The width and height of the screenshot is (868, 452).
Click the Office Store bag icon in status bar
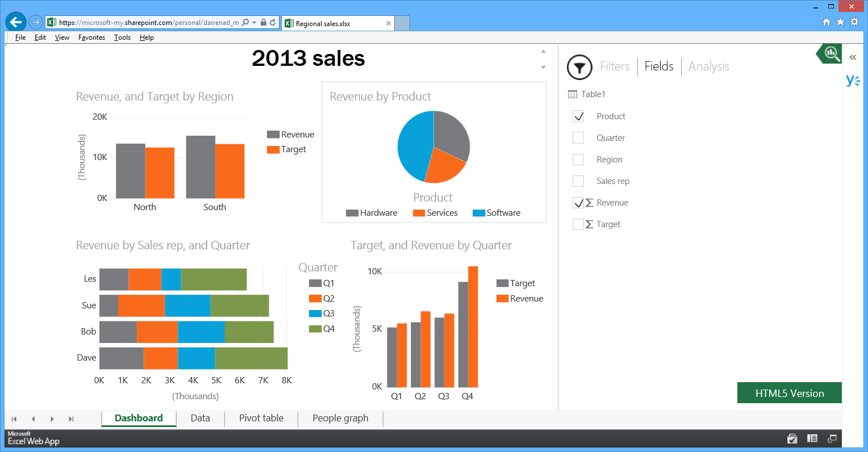point(792,438)
